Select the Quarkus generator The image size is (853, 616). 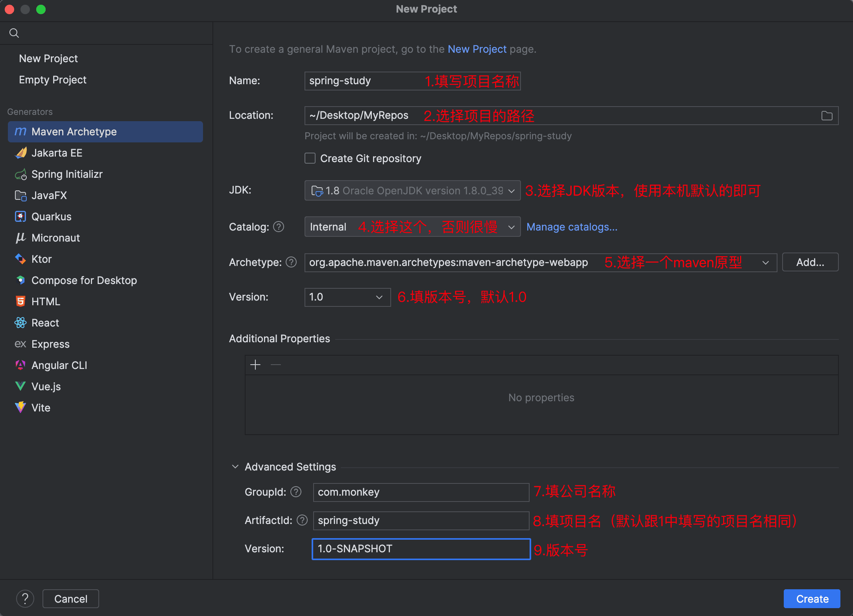tap(105, 216)
